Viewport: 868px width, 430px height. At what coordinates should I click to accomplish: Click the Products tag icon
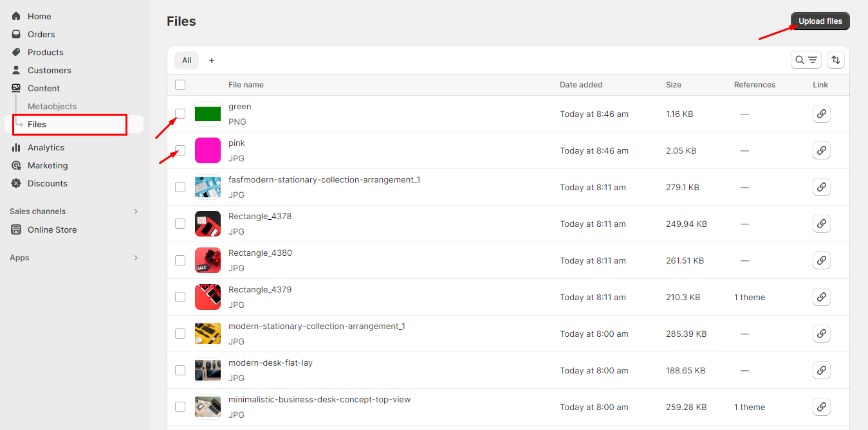[16, 52]
